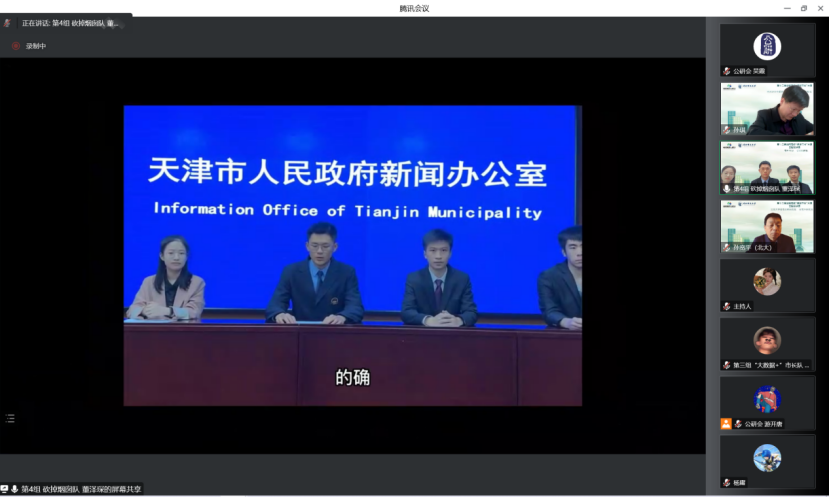Click the red 录制中 recording indicator icon

(15, 46)
